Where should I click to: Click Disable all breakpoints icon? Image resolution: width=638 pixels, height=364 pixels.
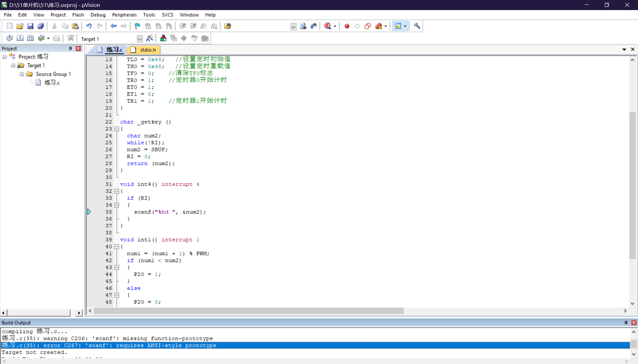pyautogui.click(x=367, y=26)
